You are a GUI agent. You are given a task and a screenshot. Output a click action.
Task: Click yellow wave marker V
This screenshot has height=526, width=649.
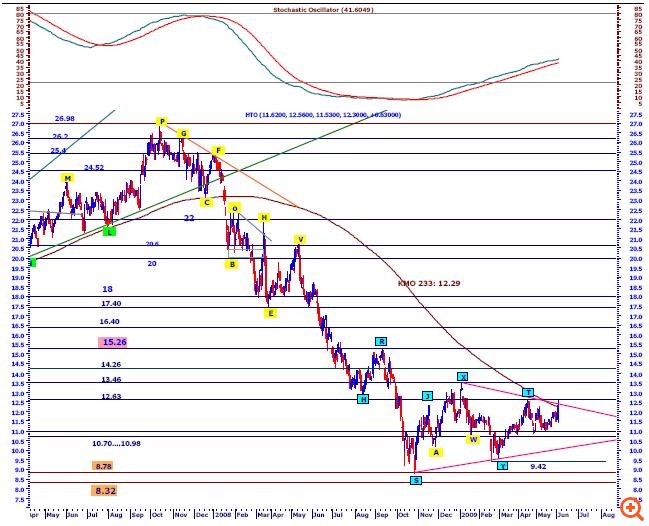(300, 239)
